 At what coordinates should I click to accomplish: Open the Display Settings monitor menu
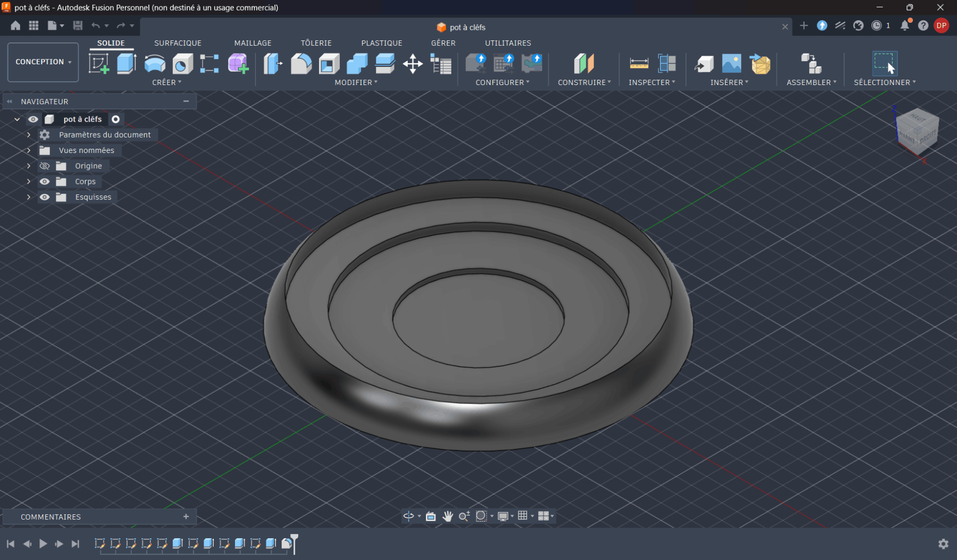tap(505, 516)
